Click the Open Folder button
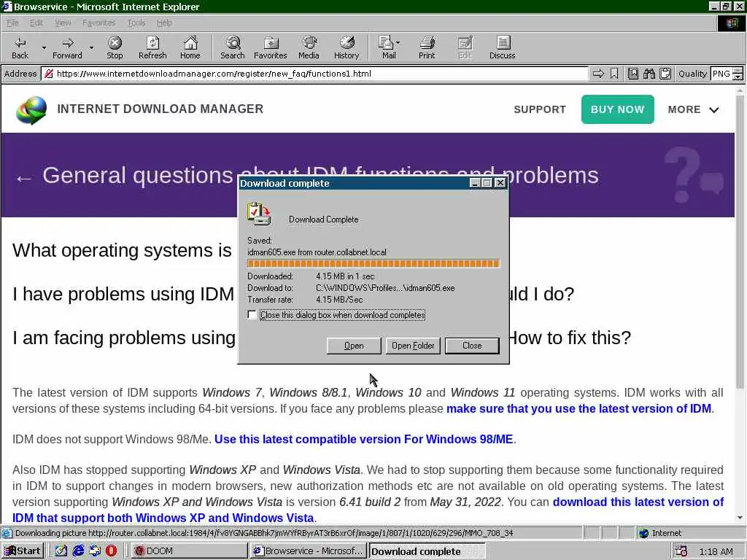Screen dimensions: 747x560 (x=413, y=346)
